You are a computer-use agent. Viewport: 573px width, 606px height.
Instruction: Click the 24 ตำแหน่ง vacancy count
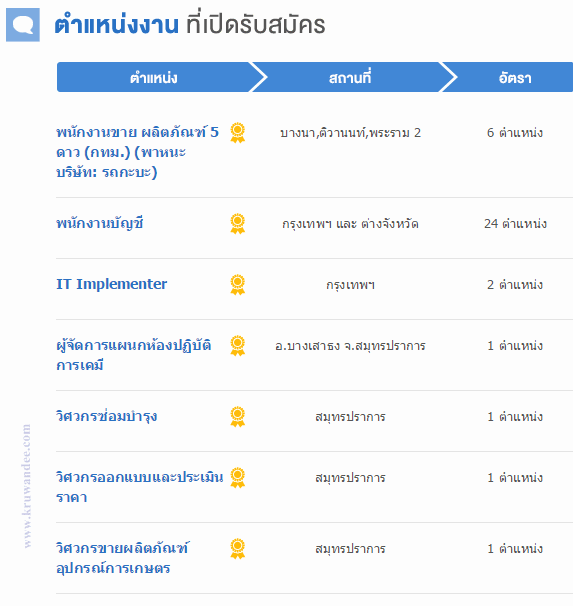[x=515, y=223]
